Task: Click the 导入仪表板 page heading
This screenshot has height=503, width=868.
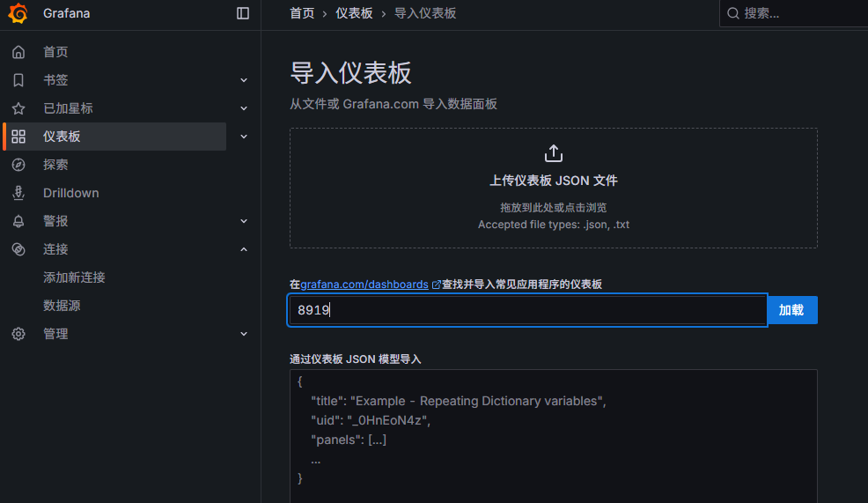Action: coord(351,73)
